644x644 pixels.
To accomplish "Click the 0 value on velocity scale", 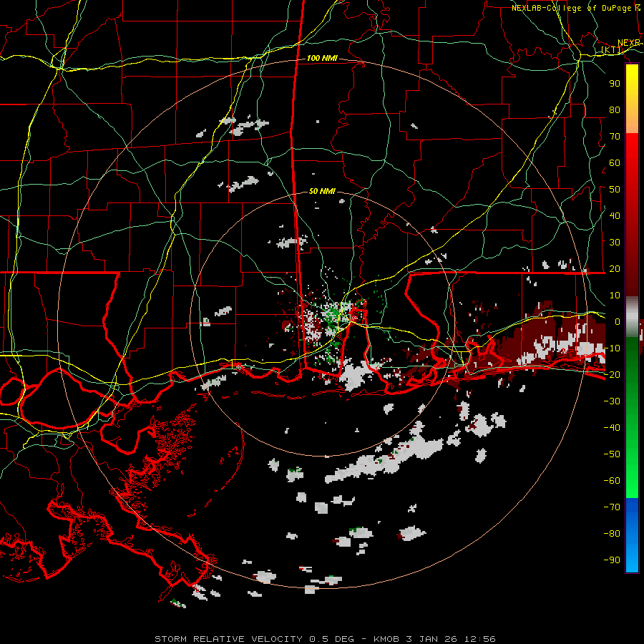I will [618, 321].
